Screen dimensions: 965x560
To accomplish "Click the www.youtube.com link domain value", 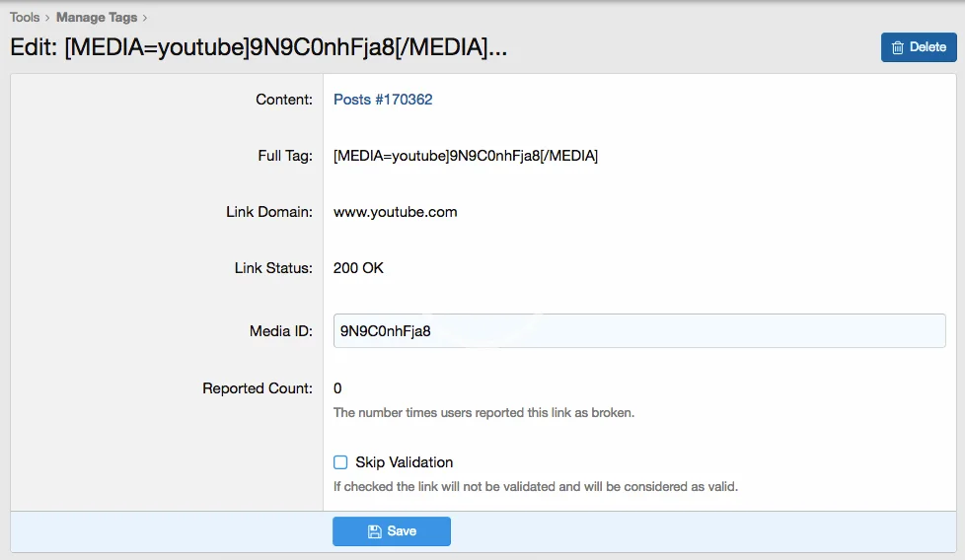I will pyautogui.click(x=395, y=212).
